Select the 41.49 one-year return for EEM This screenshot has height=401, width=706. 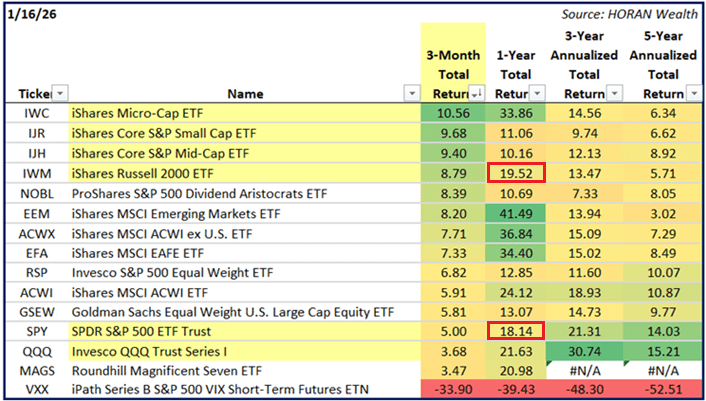(516, 213)
